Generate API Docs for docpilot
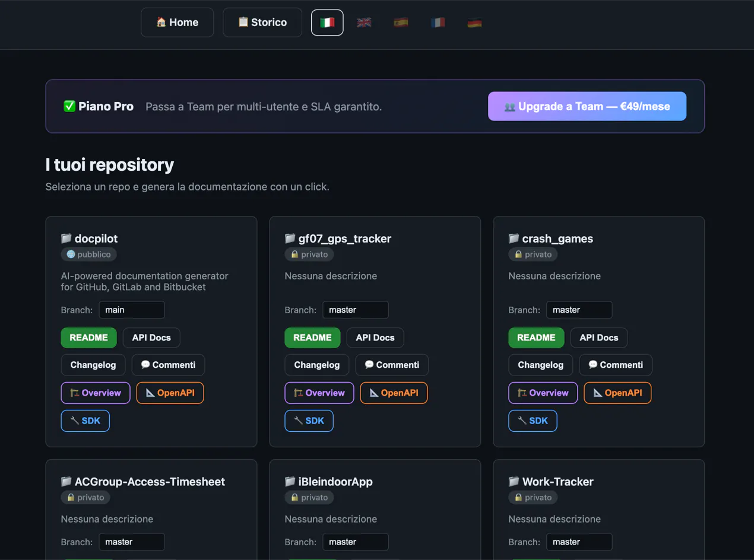 point(151,338)
